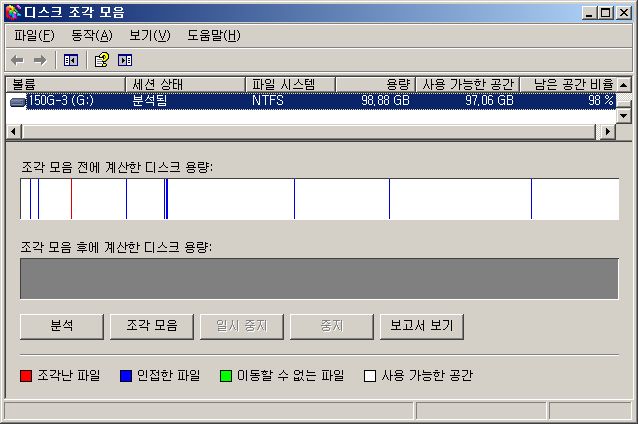The height and width of the screenshot is (424, 638).
Task: Click the 98.88 GB capacity cell
Action: [x=385, y=101]
